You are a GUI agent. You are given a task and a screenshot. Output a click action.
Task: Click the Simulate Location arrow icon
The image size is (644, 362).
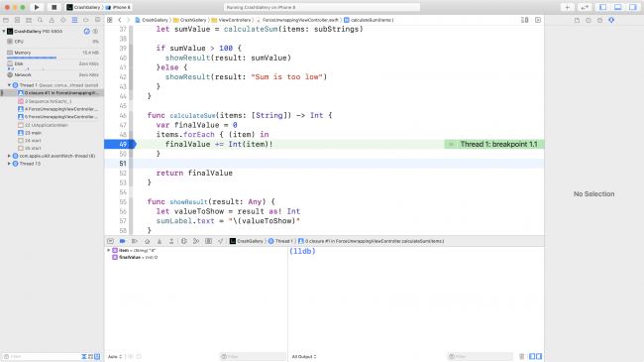[221, 241]
